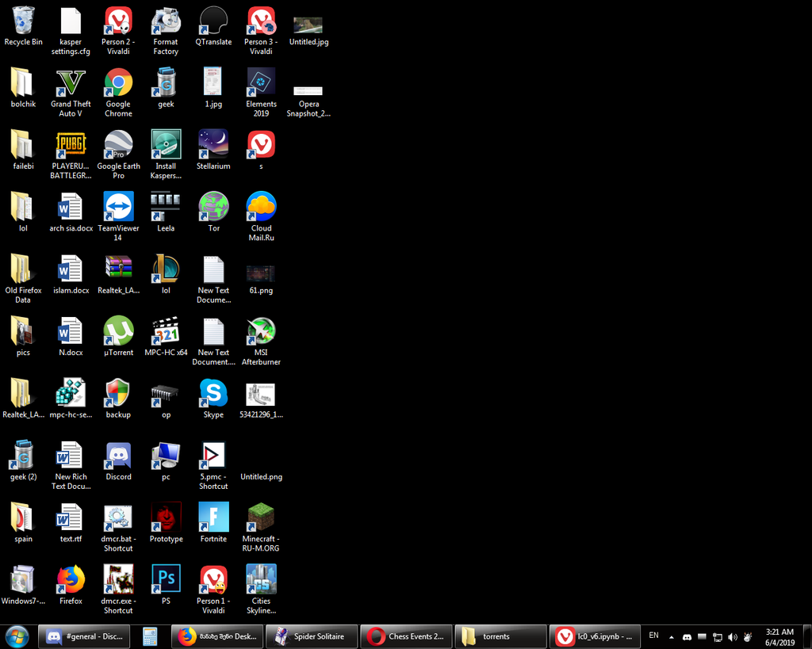This screenshot has height=649, width=812.
Task: Switch to Spider Solitaire in the taskbar
Action: pyautogui.click(x=311, y=636)
